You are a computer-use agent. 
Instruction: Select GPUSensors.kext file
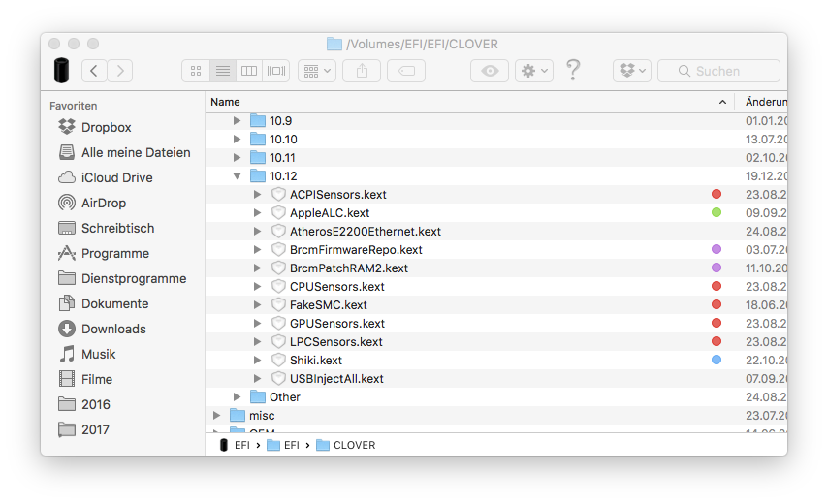(336, 324)
